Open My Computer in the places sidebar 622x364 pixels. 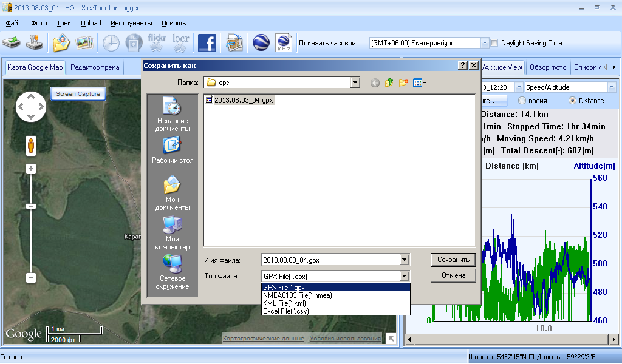coord(172,234)
